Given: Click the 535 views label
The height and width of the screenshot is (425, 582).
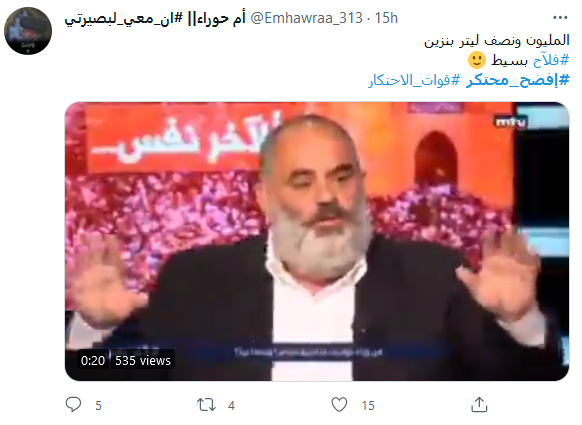Looking at the screenshot, I should click(x=143, y=360).
